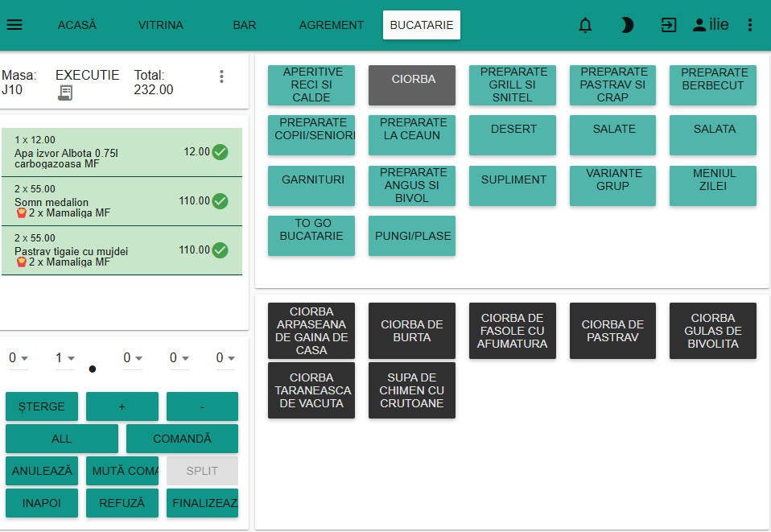Click the ȘTERGE button
Viewport: 771px width, 532px height.
(42, 406)
